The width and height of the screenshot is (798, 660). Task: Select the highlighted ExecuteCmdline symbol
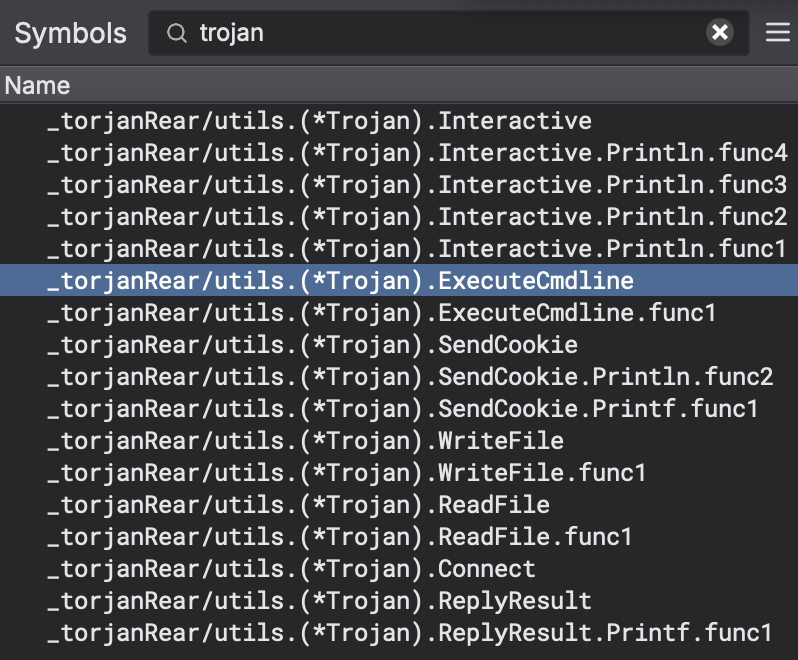point(340,281)
